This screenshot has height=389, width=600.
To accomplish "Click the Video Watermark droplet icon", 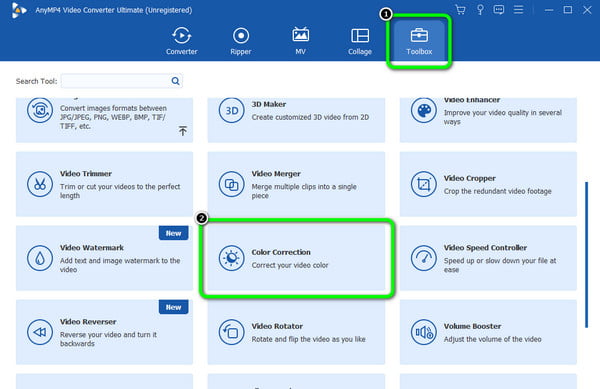I will [x=40, y=258].
